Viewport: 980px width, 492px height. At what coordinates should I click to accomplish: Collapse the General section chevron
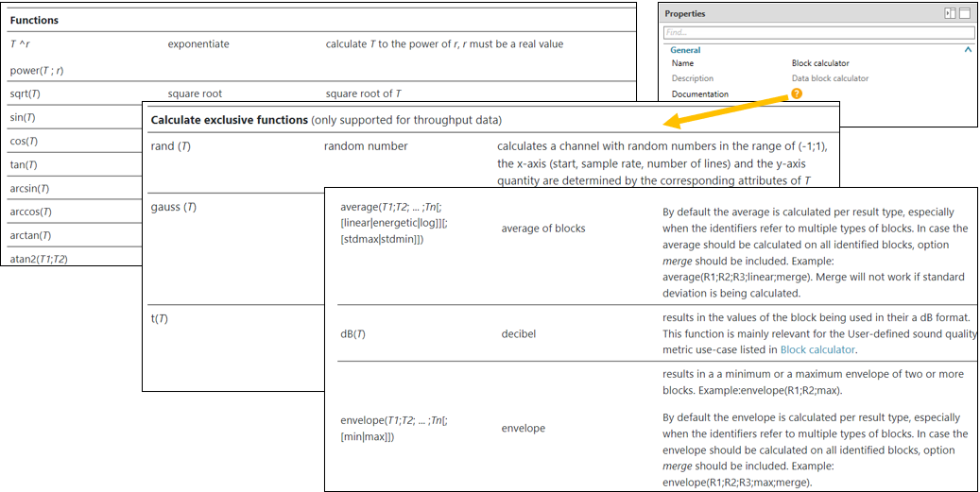(968, 50)
